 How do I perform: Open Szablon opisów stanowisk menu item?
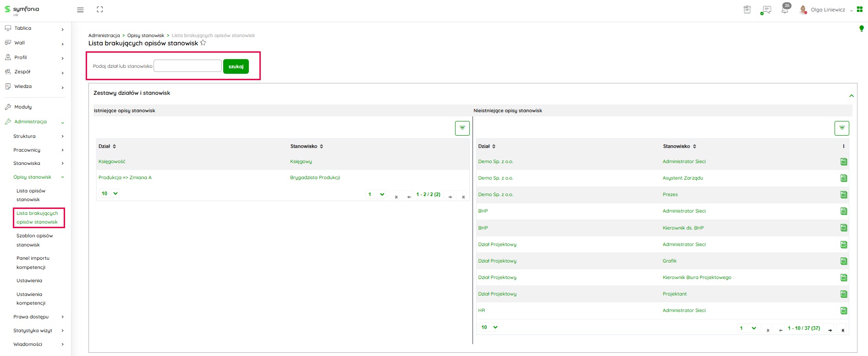click(x=35, y=240)
